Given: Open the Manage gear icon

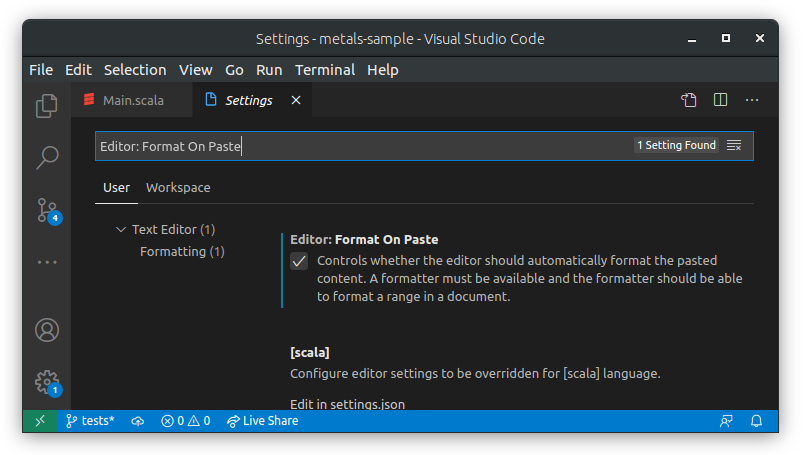Looking at the screenshot, I should click(x=47, y=381).
